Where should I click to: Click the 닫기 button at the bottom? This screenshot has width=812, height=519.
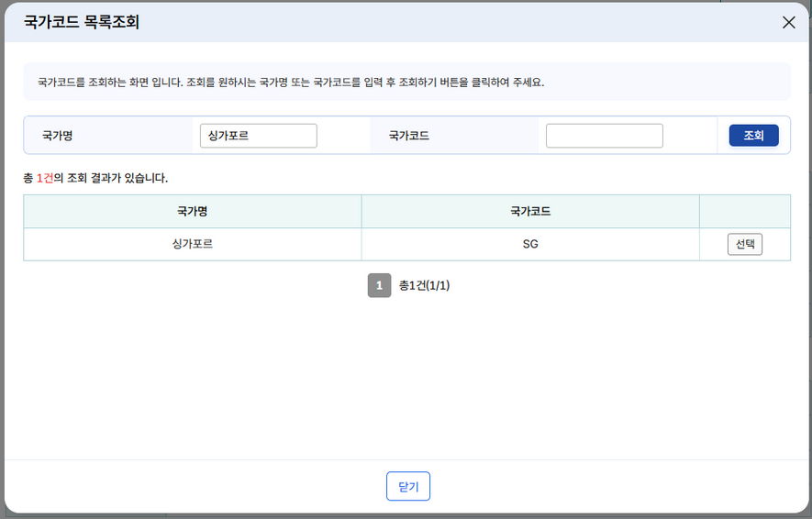(408, 486)
